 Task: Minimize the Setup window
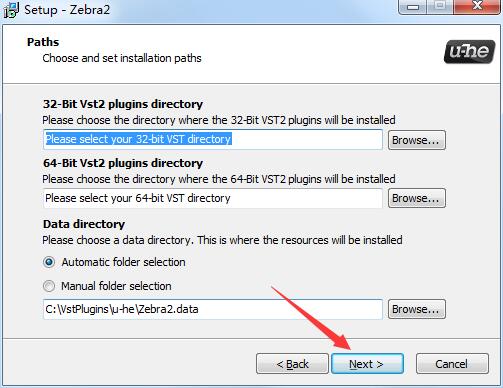coord(413,7)
